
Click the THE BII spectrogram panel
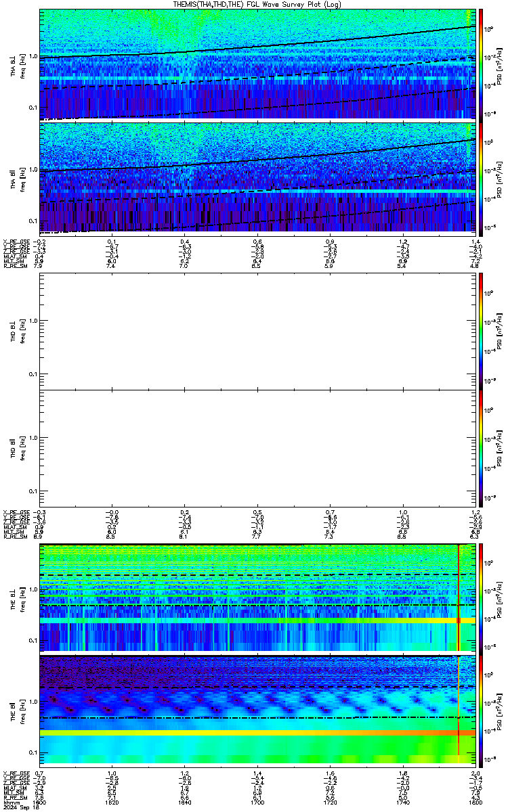258,710
